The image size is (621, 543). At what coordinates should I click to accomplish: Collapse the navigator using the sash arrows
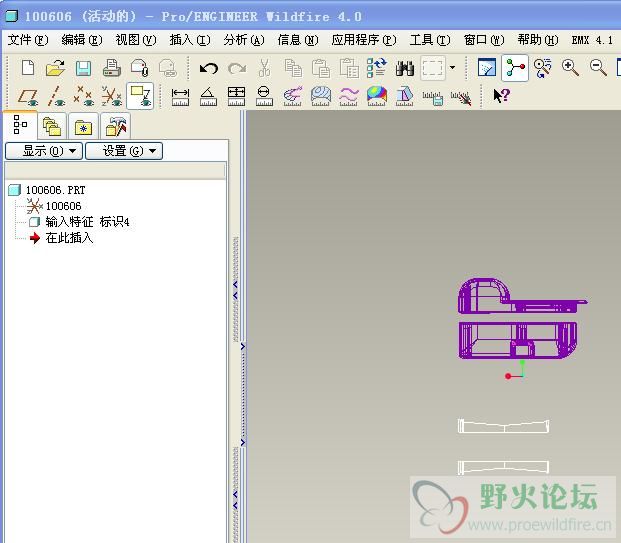click(x=235, y=290)
